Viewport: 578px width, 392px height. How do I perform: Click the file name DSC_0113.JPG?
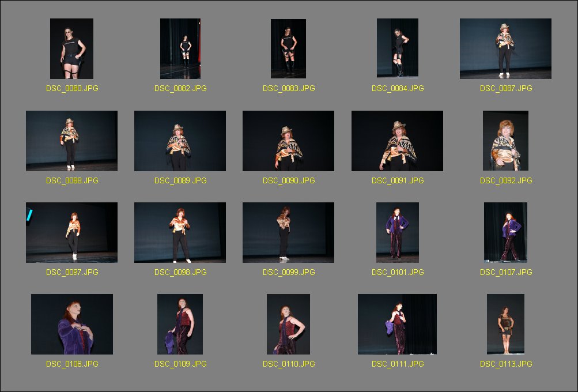point(506,364)
